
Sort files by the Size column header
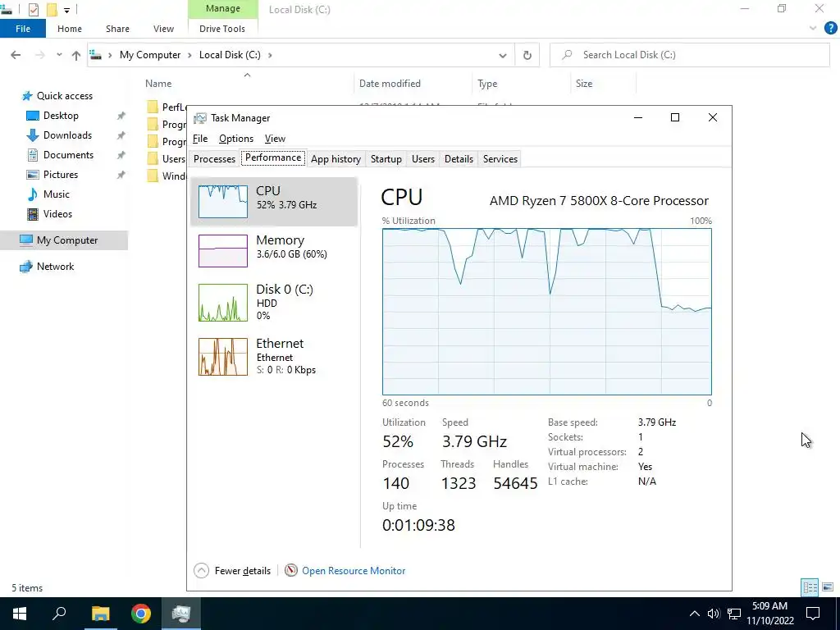pos(584,84)
